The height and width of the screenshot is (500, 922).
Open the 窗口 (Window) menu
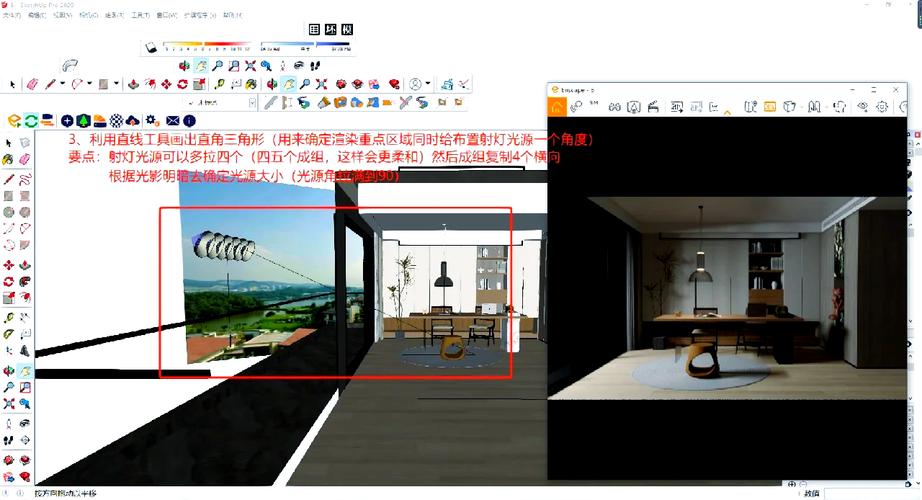point(166,15)
